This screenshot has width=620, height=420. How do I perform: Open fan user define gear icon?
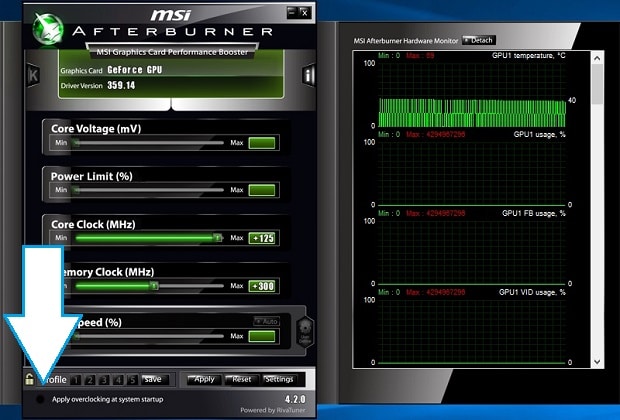[x=305, y=331]
